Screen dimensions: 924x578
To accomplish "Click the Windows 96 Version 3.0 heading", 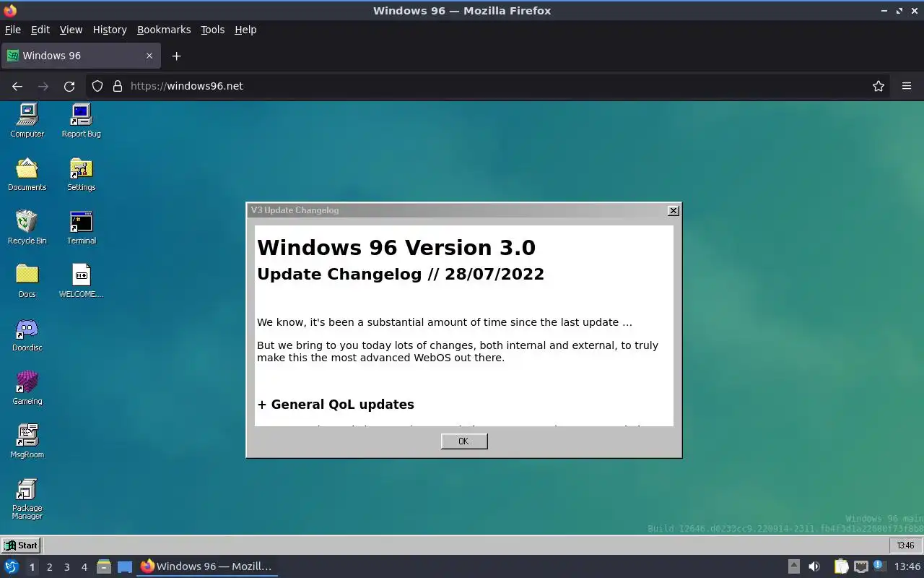I will [x=396, y=248].
